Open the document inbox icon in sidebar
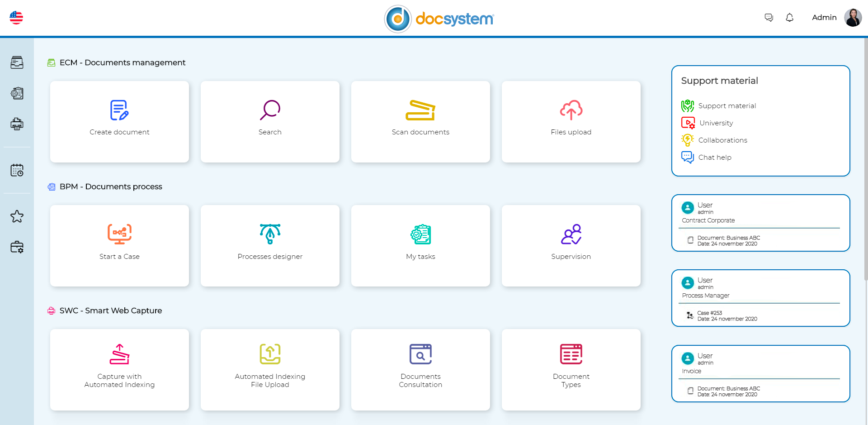The height and width of the screenshot is (425, 868). [x=17, y=62]
